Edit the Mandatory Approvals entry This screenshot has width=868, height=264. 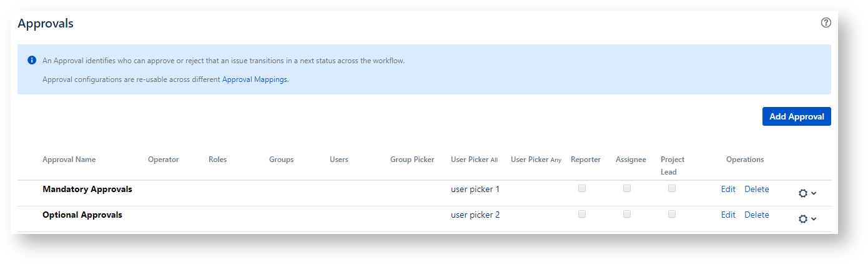pyautogui.click(x=728, y=189)
